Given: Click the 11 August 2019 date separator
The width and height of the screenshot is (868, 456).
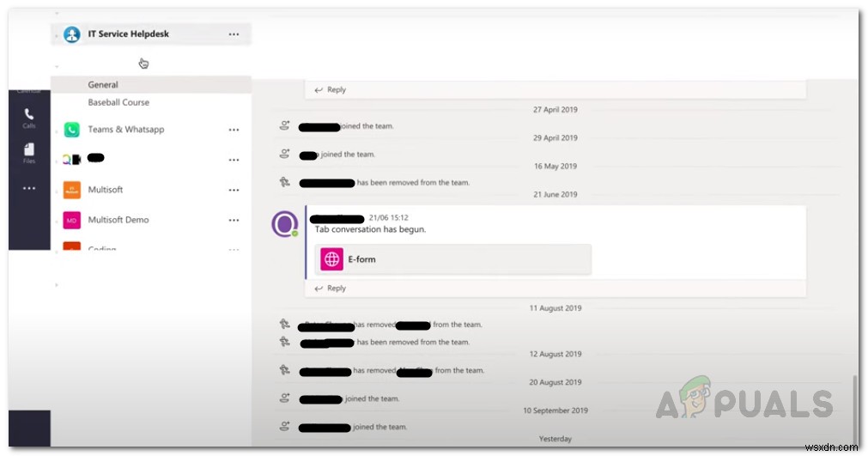Looking at the screenshot, I should tap(555, 308).
